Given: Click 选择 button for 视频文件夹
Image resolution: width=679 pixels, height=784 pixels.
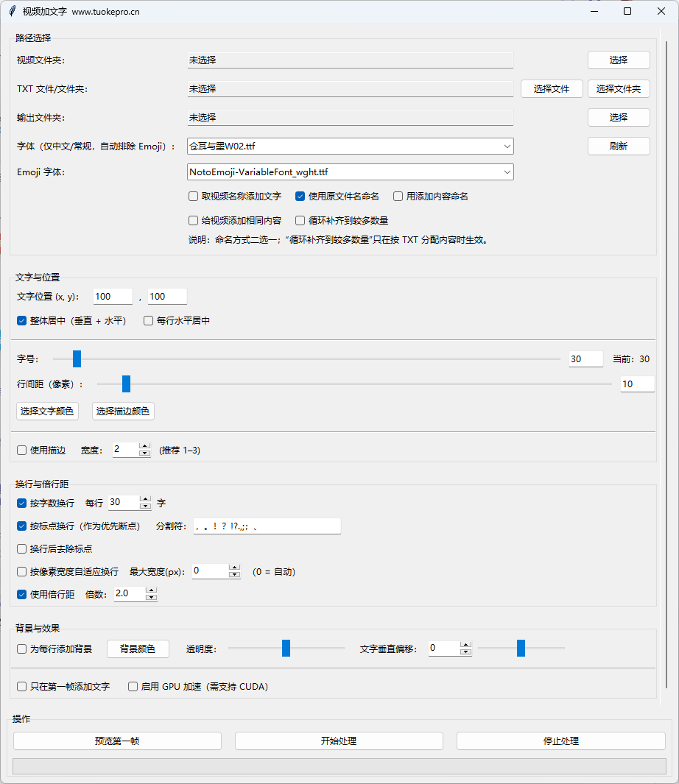Looking at the screenshot, I should (618, 60).
